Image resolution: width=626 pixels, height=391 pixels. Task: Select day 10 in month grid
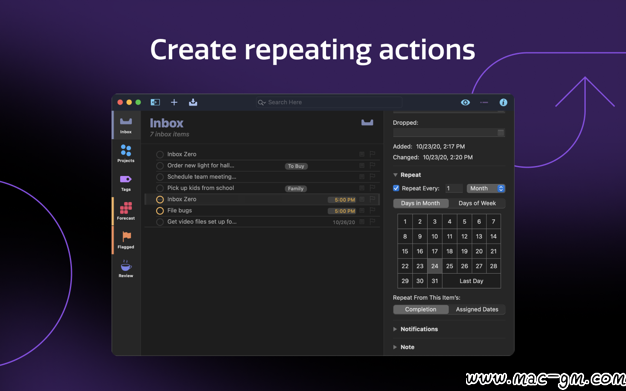coord(435,236)
